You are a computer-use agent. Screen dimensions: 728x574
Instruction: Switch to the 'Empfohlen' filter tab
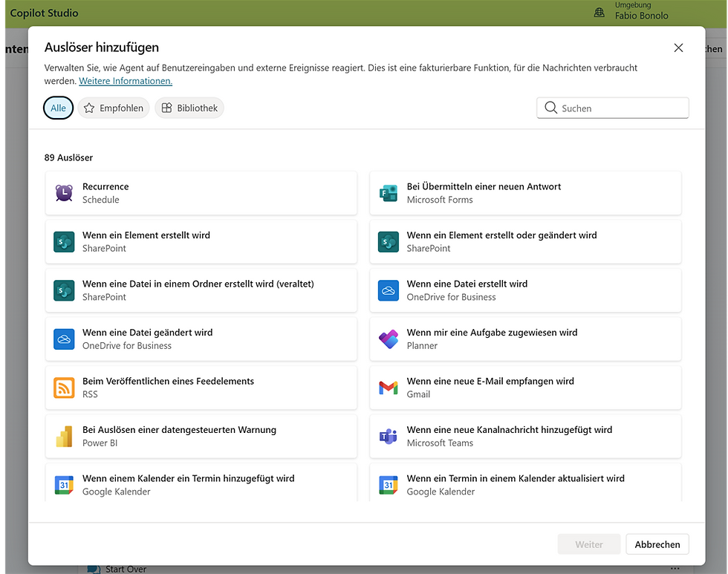(x=114, y=108)
